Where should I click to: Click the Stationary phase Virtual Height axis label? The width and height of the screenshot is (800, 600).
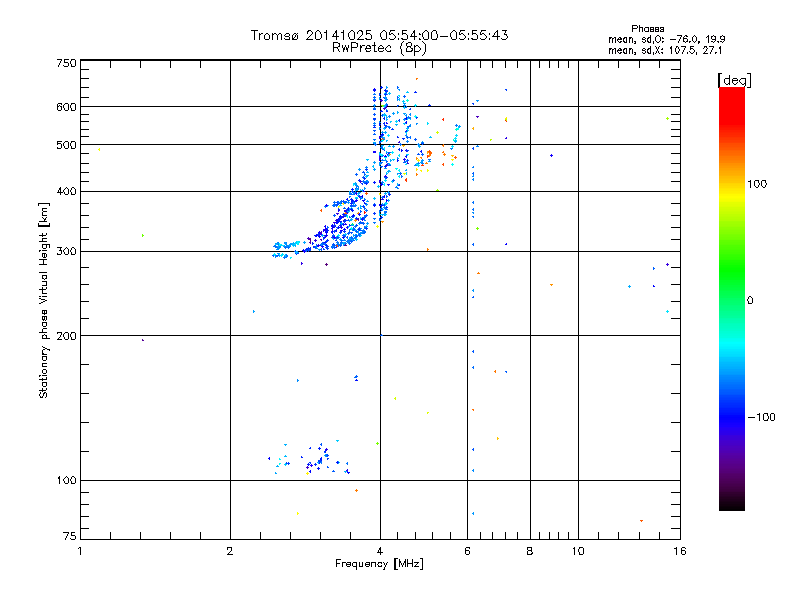pos(44,300)
